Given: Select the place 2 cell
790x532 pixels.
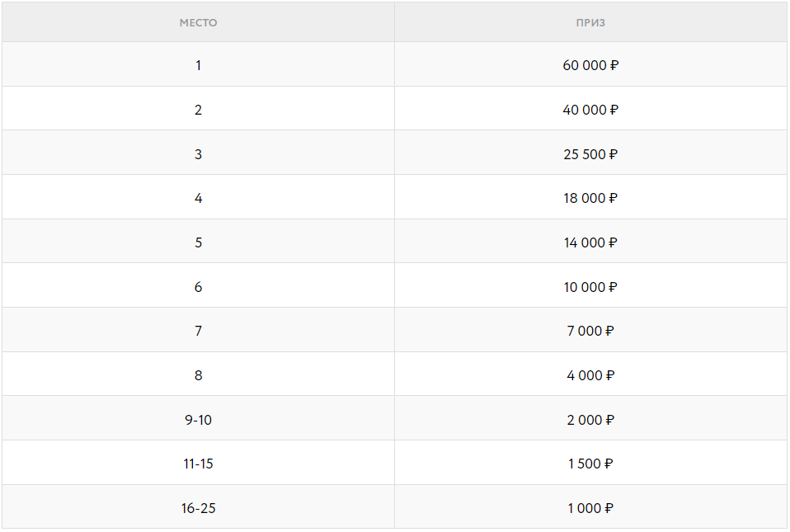Looking at the screenshot, I should (x=198, y=110).
